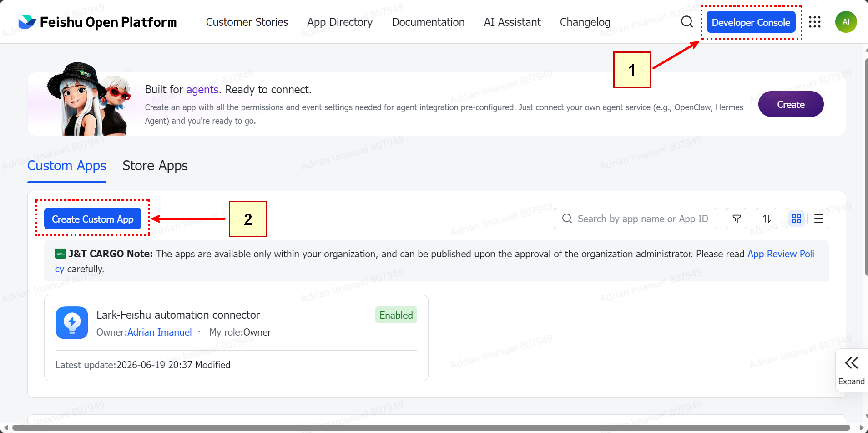Image resolution: width=868 pixels, height=433 pixels.
Task: Open the nine-dot app launcher grid
Action: pos(815,22)
